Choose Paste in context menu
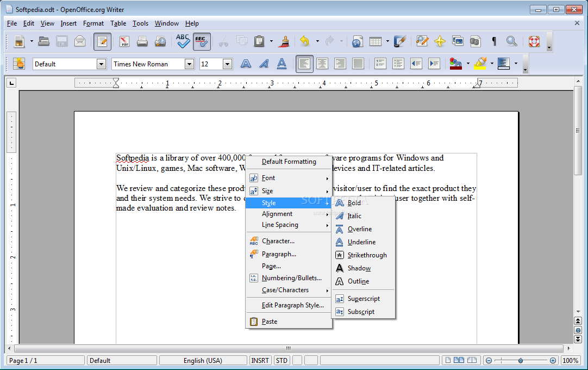588x370 pixels. pos(289,322)
